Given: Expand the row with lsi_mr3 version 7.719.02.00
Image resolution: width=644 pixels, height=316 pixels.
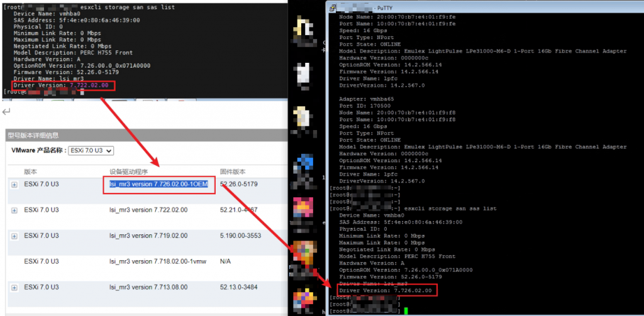Looking at the screenshot, I should click(x=14, y=236).
